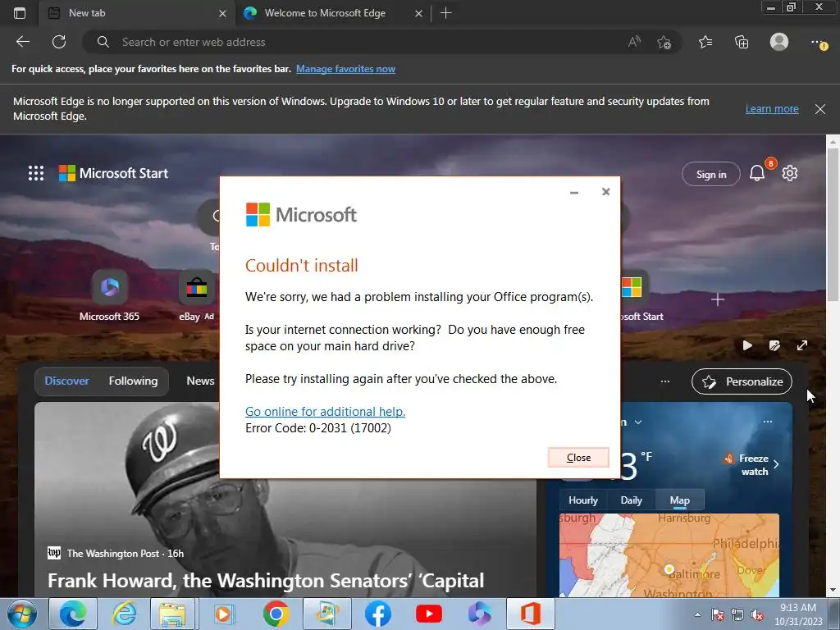
Task: Add a new quick link with plus icon
Action: (x=717, y=299)
